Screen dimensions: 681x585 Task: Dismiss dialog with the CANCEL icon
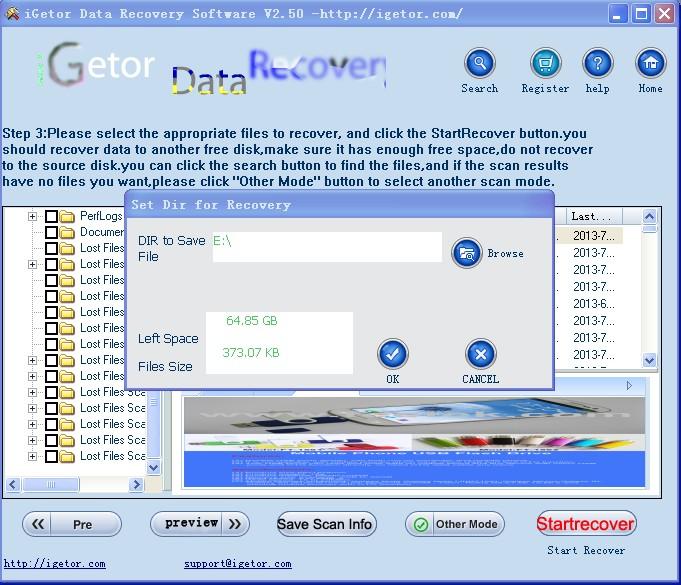(481, 354)
